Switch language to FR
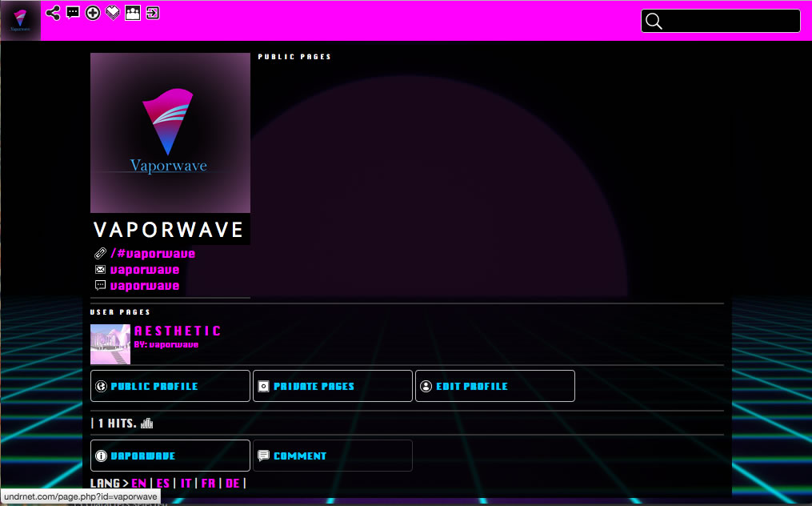Screen dimensions: 812x506 point(208,483)
